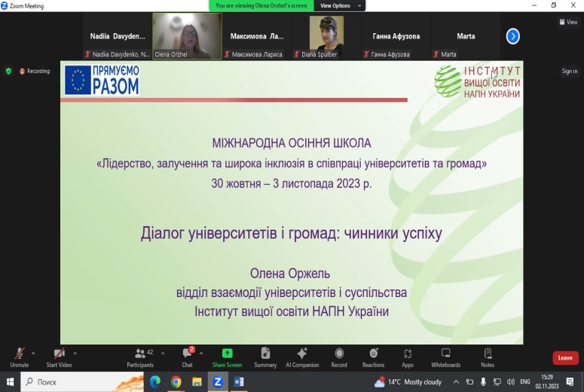Click the Unmute microphone icon

coord(20,353)
